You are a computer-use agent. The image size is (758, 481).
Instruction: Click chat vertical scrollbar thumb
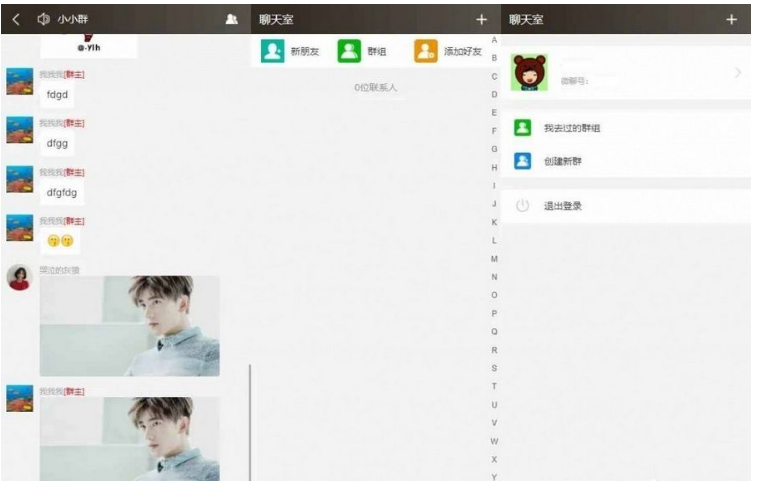tap(250, 423)
